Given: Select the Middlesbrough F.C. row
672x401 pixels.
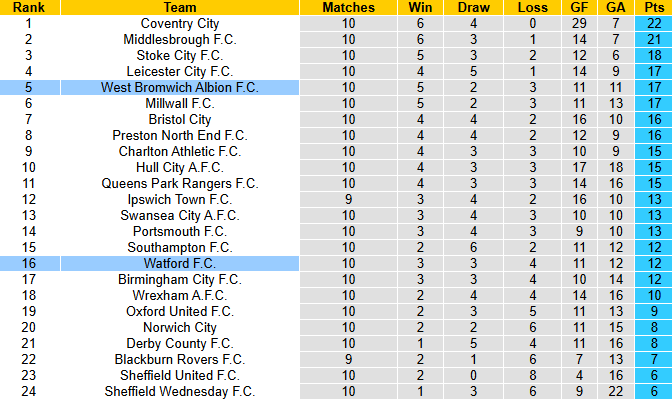Looking at the screenshot, I should 180,39.
